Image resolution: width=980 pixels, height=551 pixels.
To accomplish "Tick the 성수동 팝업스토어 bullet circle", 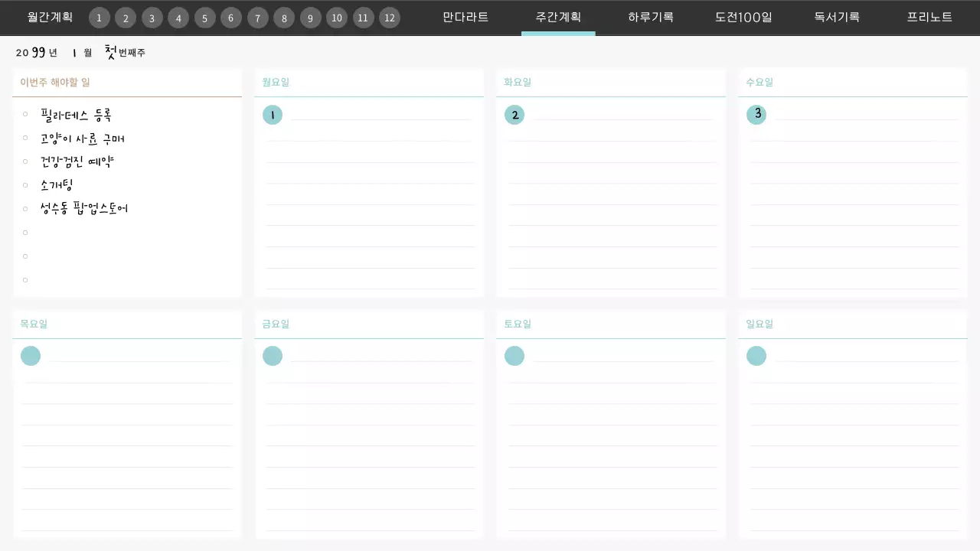I will click(25, 208).
